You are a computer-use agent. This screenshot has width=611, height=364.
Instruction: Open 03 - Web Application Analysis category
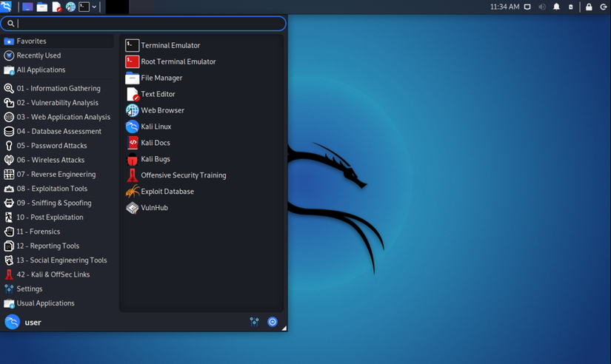57,117
